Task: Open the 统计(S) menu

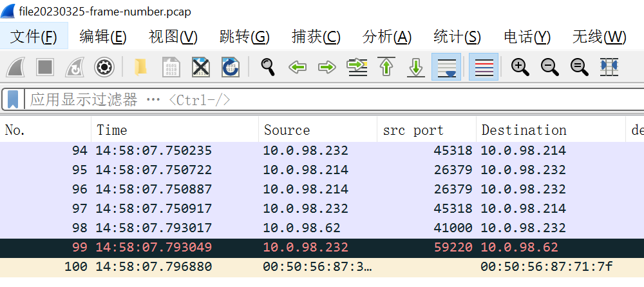Action: pyautogui.click(x=457, y=37)
